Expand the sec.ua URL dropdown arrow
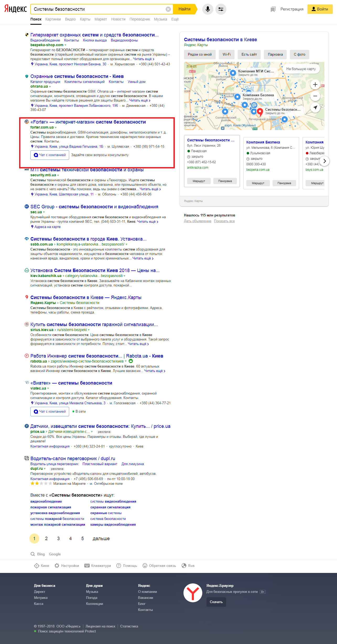 click(x=44, y=212)
